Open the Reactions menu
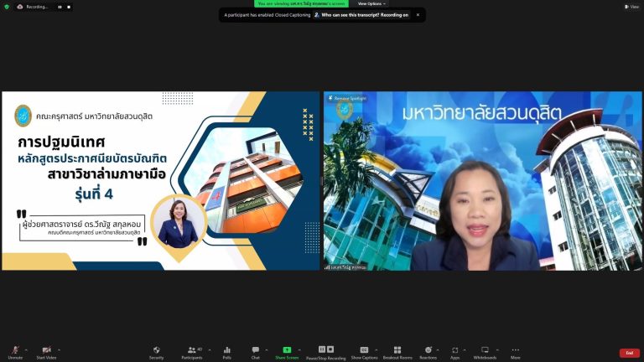The height and width of the screenshot is (362, 644). pyautogui.click(x=428, y=352)
